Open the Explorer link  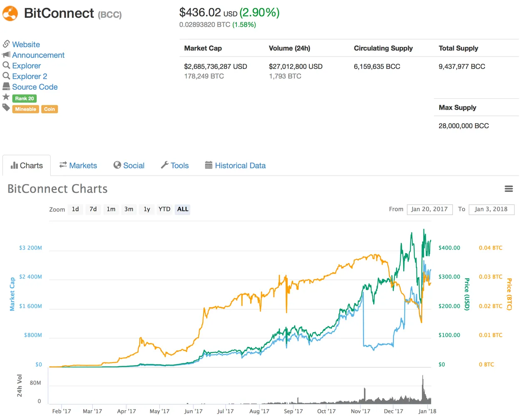point(27,66)
